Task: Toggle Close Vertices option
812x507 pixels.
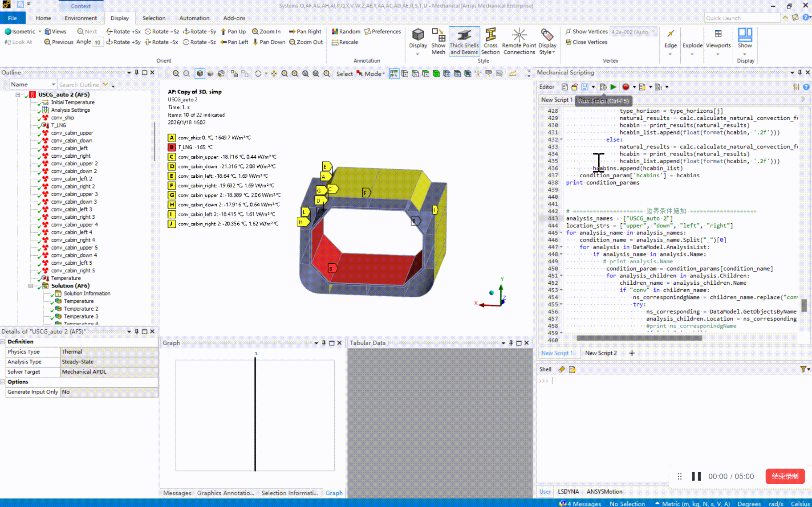Action: (586, 42)
